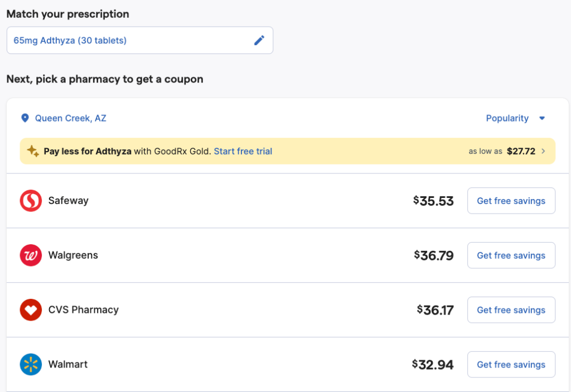Click the location pin icon
This screenshot has width=571, height=392.
point(25,118)
